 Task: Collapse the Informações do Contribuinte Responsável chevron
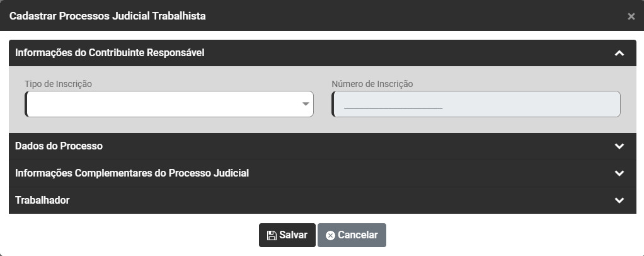pyautogui.click(x=619, y=54)
